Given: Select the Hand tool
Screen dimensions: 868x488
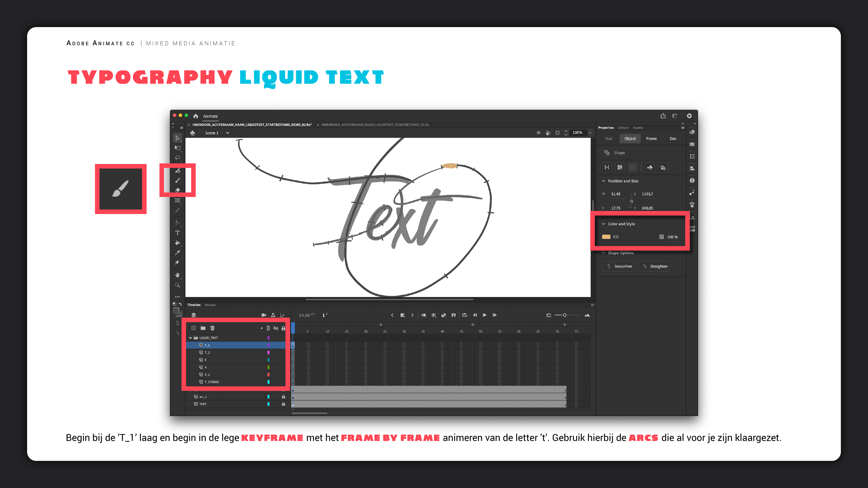Looking at the screenshot, I should [177, 275].
